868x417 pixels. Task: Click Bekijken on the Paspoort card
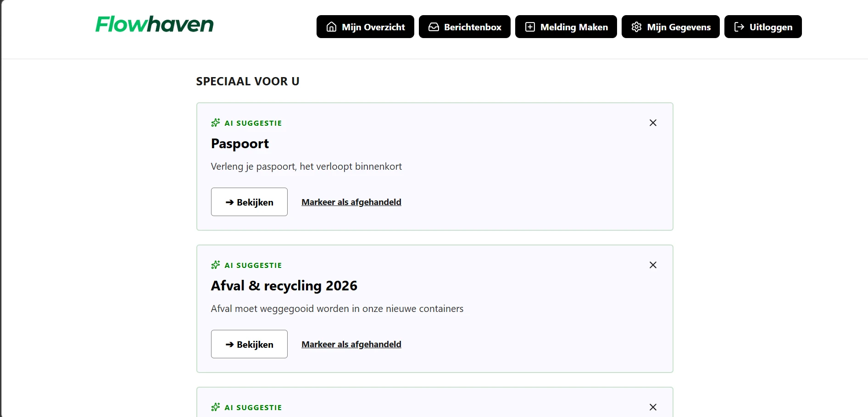[x=249, y=202]
